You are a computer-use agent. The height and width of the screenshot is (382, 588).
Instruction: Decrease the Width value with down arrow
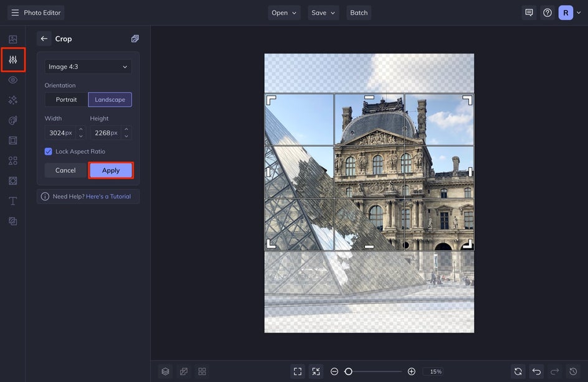click(x=81, y=136)
